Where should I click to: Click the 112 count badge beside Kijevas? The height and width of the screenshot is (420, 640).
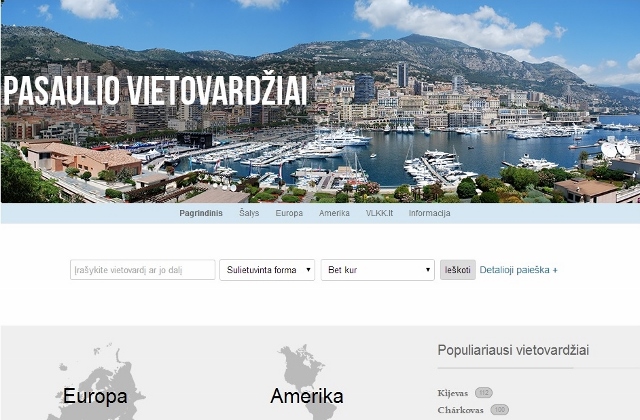(484, 393)
